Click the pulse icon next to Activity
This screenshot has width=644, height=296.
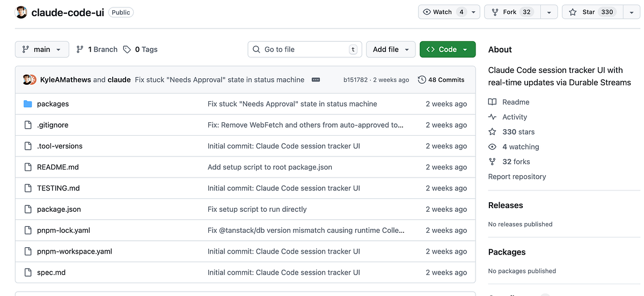click(492, 117)
